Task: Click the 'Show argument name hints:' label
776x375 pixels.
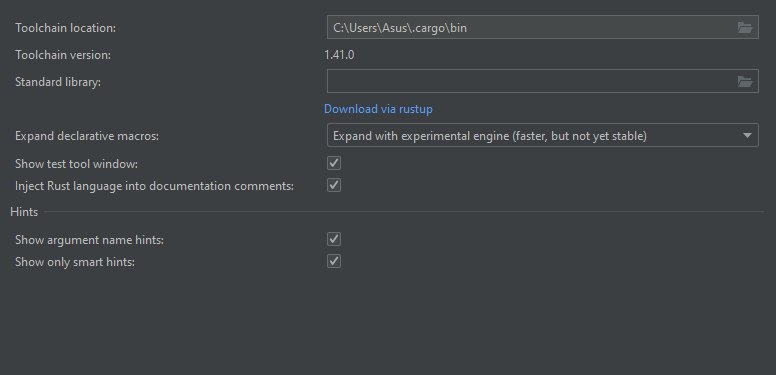Action: [x=90, y=240]
